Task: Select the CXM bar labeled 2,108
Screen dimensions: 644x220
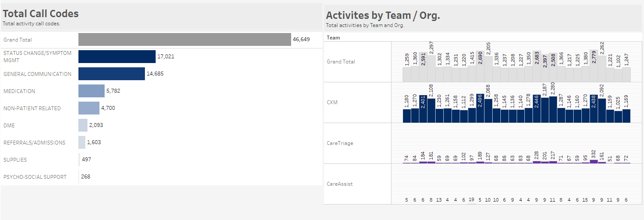Action: pyautogui.click(x=431, y=112)
